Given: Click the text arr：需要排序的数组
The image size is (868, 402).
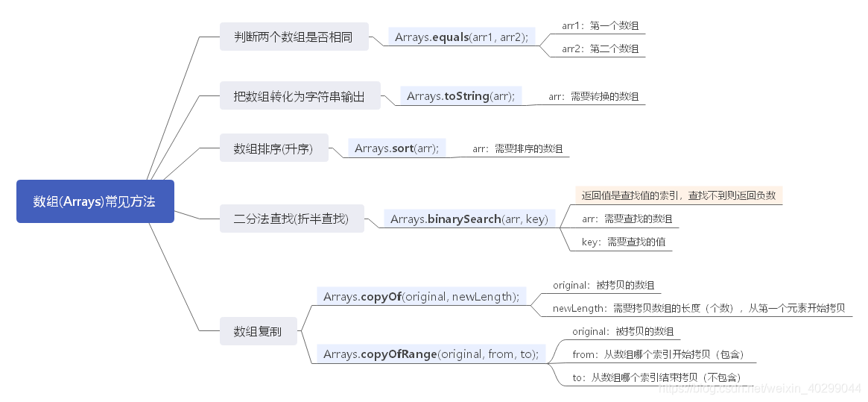Looking at the screenshot, I should pos(518,148).
